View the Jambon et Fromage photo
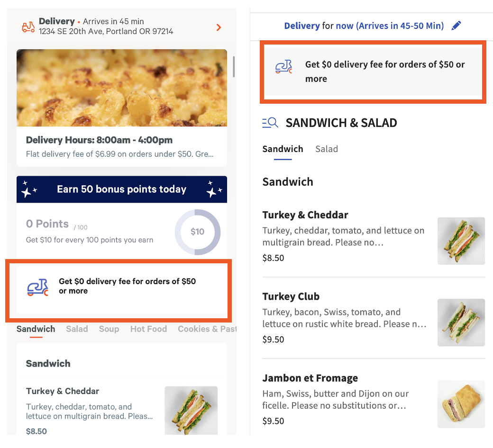 pos(461,404)
